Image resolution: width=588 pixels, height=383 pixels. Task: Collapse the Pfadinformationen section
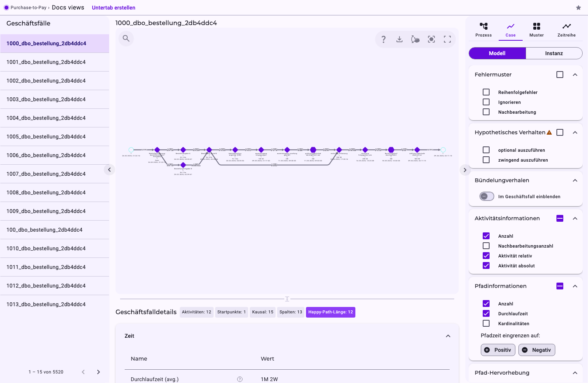click(x=575, y=286)
